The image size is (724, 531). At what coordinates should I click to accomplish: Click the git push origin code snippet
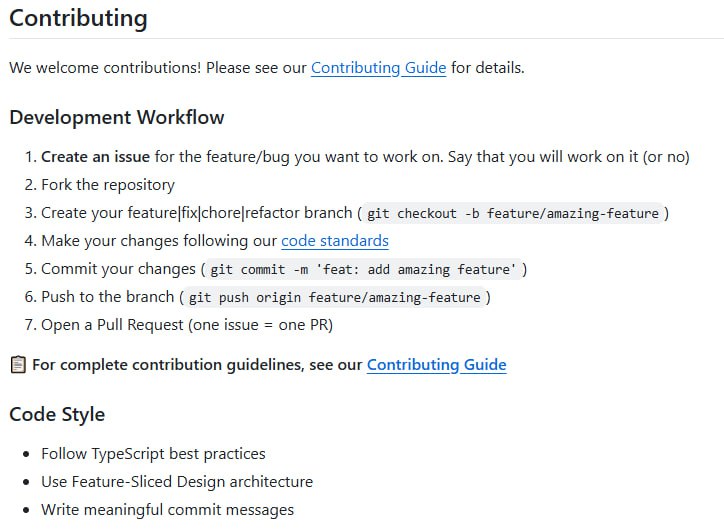335,297
